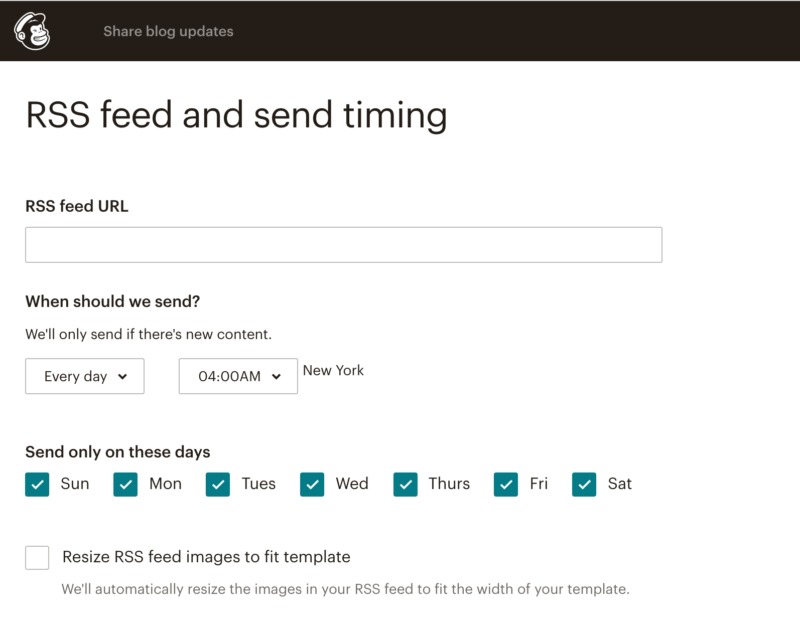
Task: Click the Resize RSS feed images label text
Action: [206, 557]
